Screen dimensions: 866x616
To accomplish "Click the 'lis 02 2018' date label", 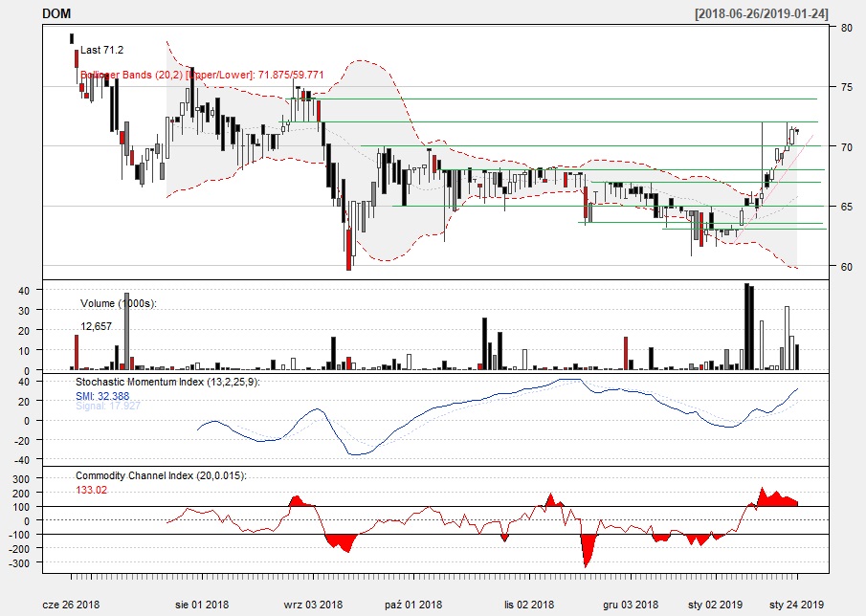I will click(x=529, y=605).
